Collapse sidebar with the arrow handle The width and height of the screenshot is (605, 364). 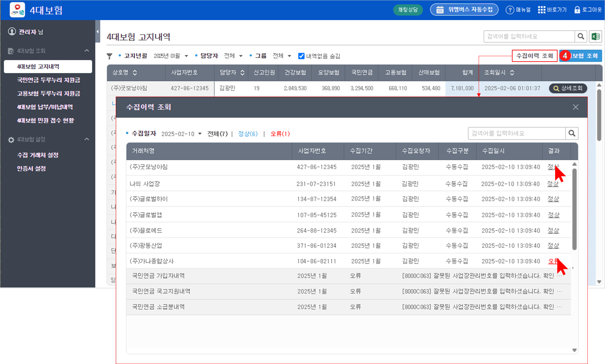pyautogui.click(x=97, y=31)
